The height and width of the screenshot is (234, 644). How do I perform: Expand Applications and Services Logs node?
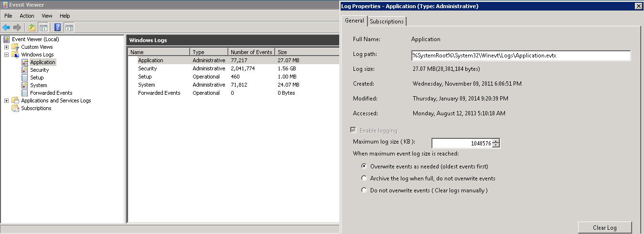tap(6, 100)
